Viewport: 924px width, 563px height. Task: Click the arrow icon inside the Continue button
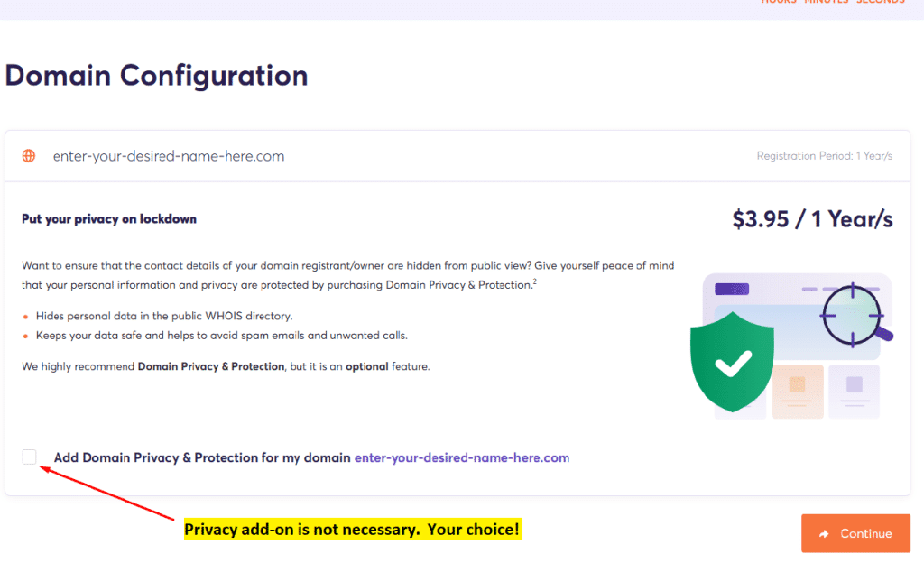point(824,533)
